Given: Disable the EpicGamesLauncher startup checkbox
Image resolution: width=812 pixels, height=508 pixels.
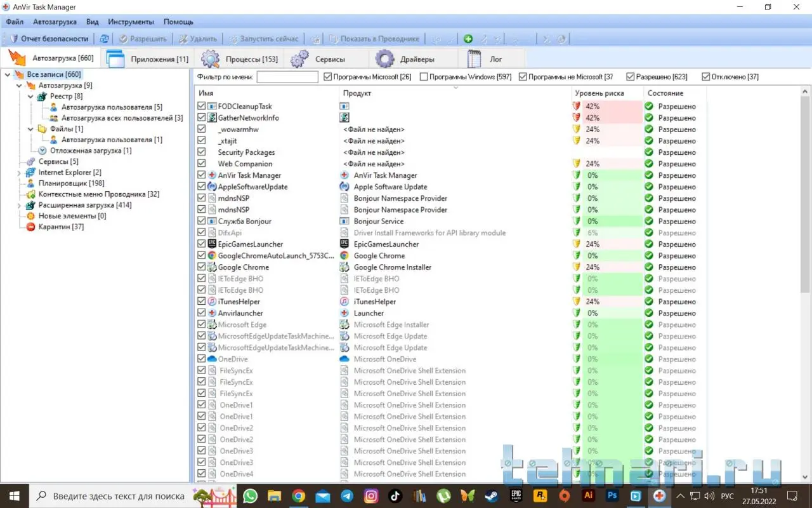Looking at the screenshot, I should click(x=202, y=244).
